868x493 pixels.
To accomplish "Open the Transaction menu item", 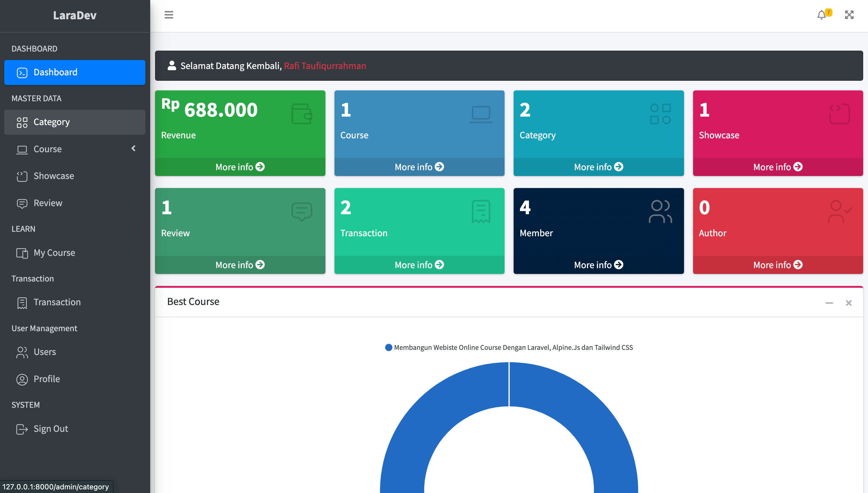I will pos(74,302).
